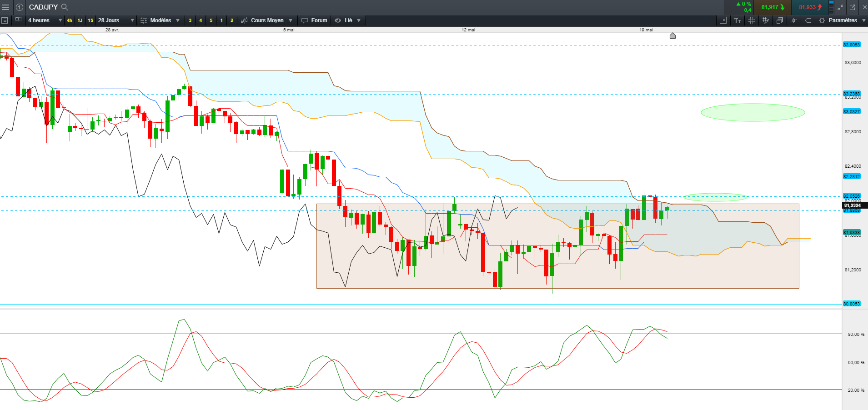Select the grid drawing pencil tool
868x410 pixels.
(x=766, y=20)
